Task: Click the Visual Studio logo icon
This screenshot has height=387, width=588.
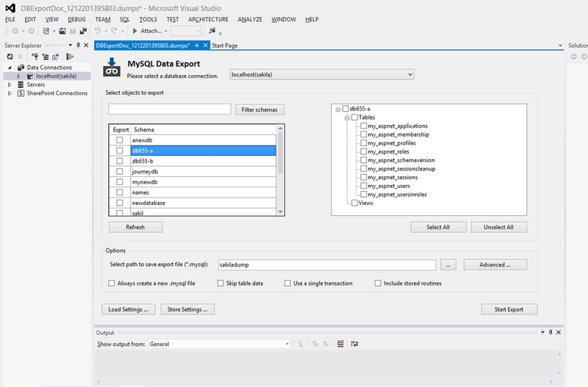Action: 10,8
